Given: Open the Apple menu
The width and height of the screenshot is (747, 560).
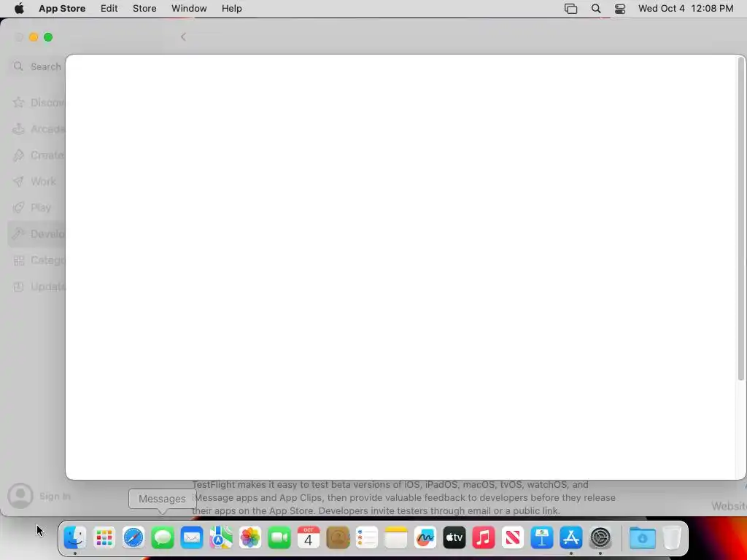Looking at the screenshot, I should [x=19, y=9].
